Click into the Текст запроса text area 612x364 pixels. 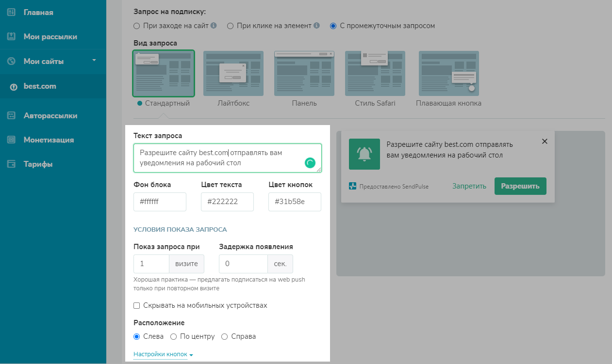click(228, 158)
